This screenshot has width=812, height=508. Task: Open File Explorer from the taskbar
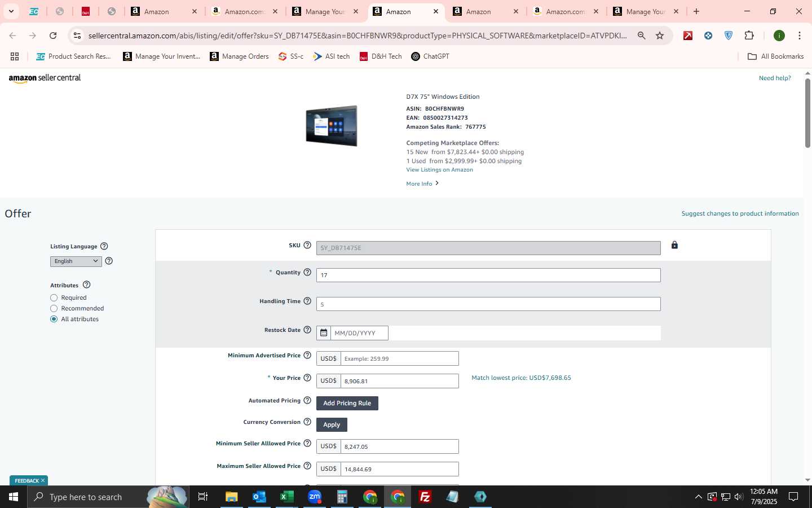[231, 497]
